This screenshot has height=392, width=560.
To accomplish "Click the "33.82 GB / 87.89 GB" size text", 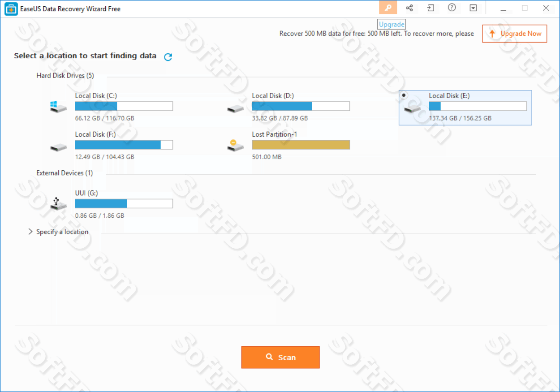I will pyautogui.click(x=280, y=118).
